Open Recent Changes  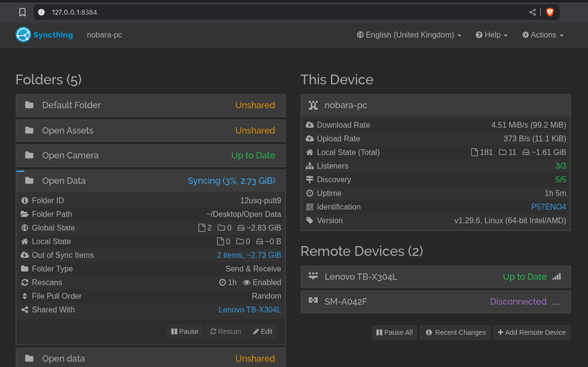[x=455, y=332]
